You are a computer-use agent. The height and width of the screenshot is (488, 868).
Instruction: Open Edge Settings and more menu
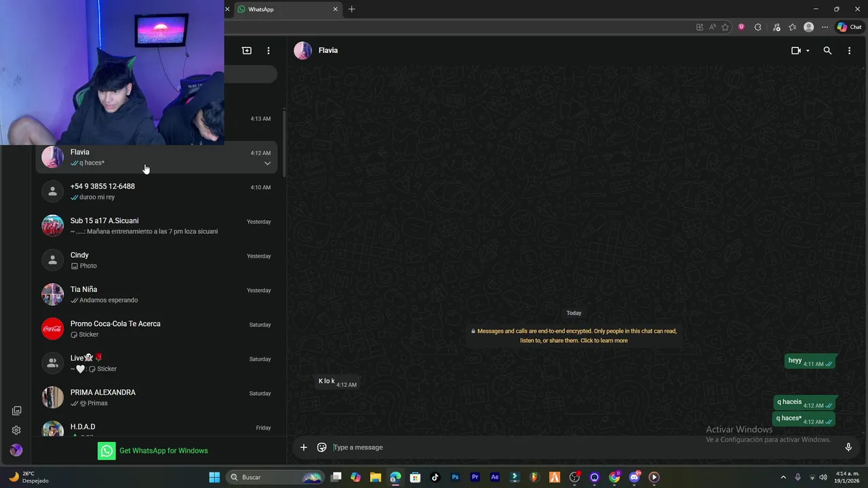click(825, 27)
